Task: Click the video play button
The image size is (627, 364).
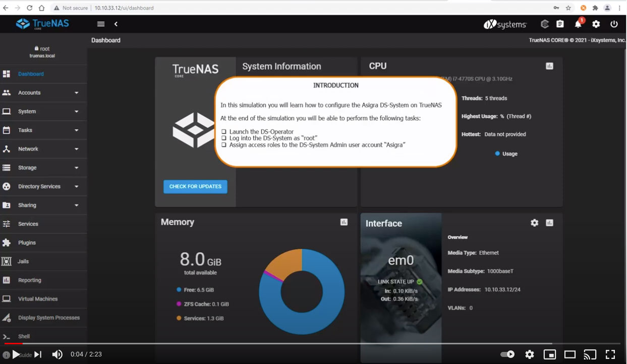Action: [16, 354]
